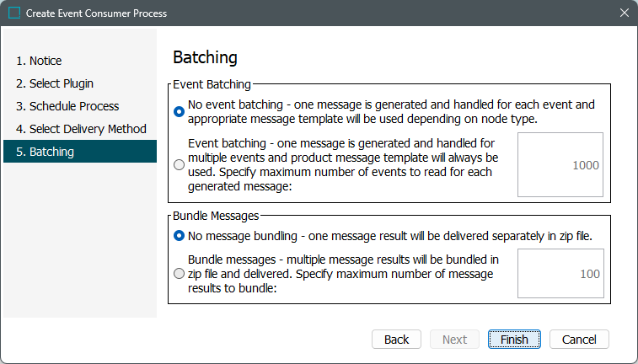This screenshot has width=638, height=364.
Task: Click the window icon in title bar
Action: tap(14, 13)
